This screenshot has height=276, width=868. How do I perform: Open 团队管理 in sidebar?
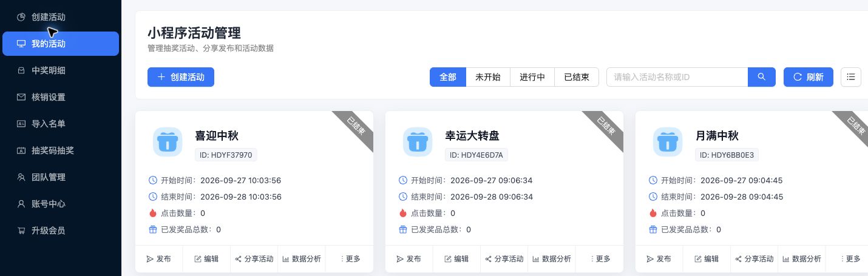61,177
